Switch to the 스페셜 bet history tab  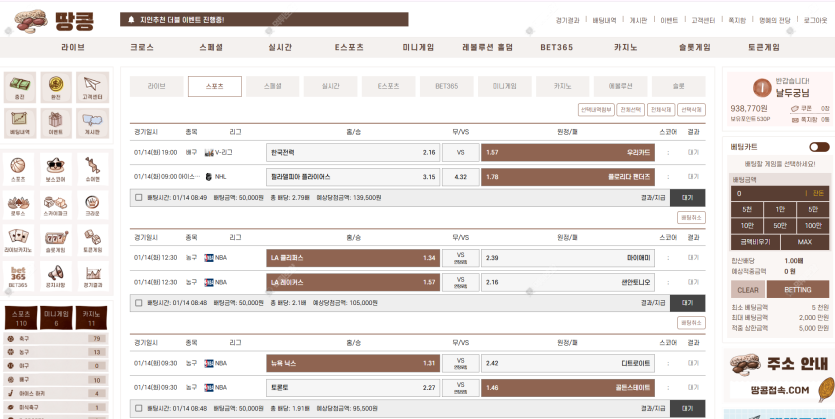(273, 86)
